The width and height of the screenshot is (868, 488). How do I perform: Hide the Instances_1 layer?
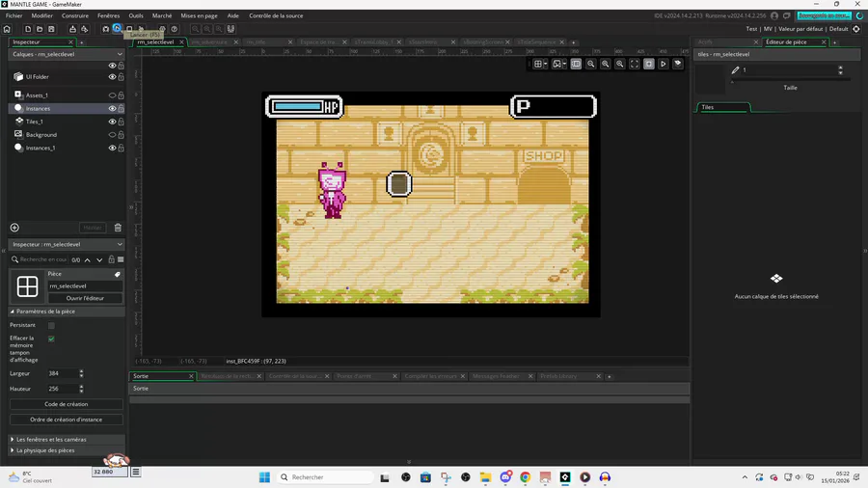tap(113, 148)
